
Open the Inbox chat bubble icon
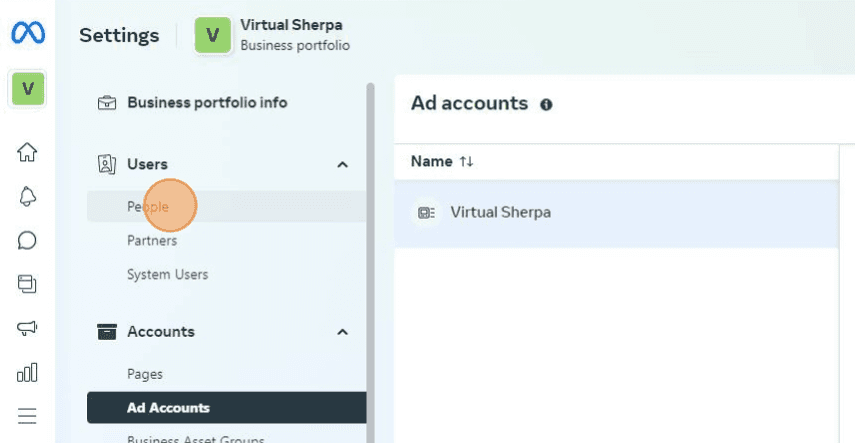pyautogui.click(x=27, y=240)
